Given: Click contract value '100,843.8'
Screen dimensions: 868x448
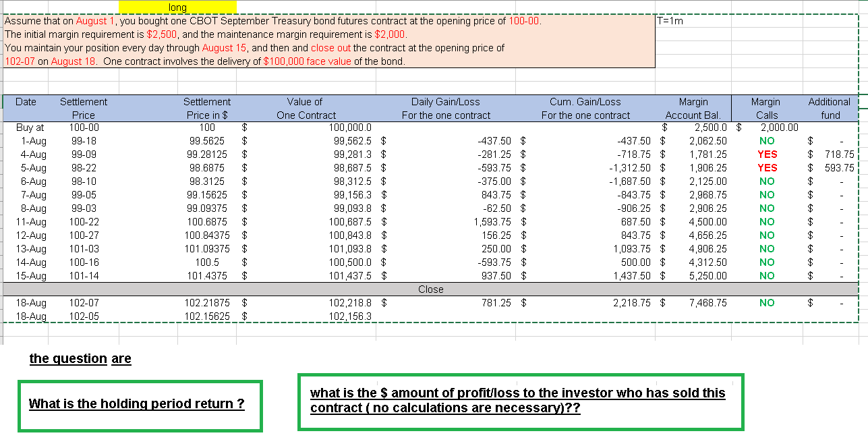Looking at the screenshot, I should tap(349, 235).
